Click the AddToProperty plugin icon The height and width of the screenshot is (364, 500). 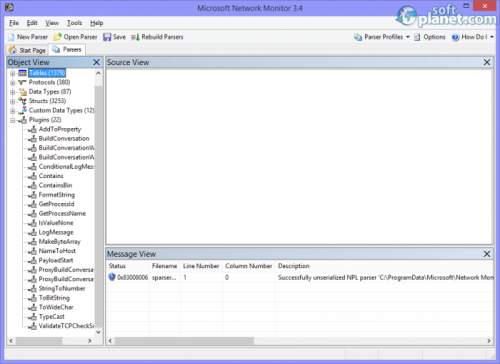pos(32,129)
